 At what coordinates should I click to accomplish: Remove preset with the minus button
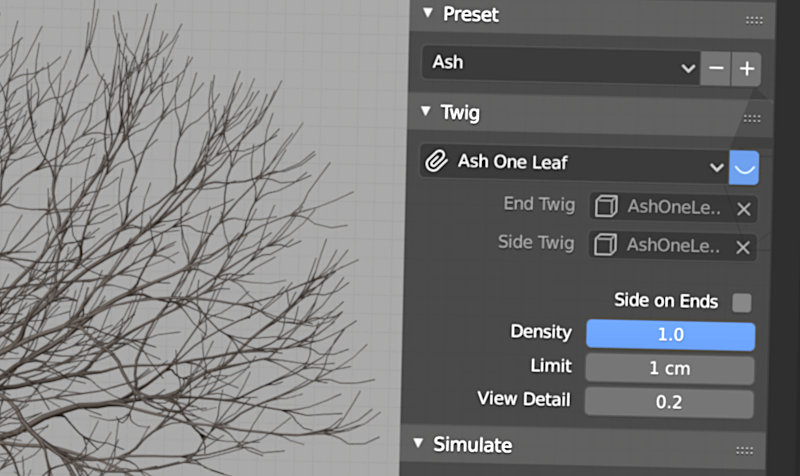click(x=716, y=68)
